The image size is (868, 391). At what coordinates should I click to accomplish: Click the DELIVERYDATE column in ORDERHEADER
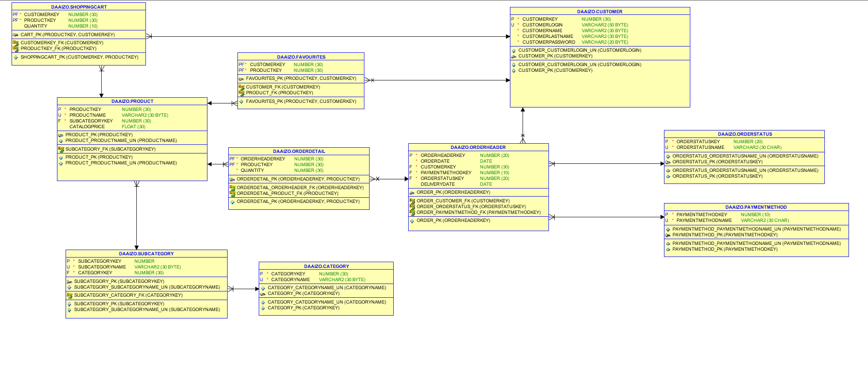pos(437,184)
